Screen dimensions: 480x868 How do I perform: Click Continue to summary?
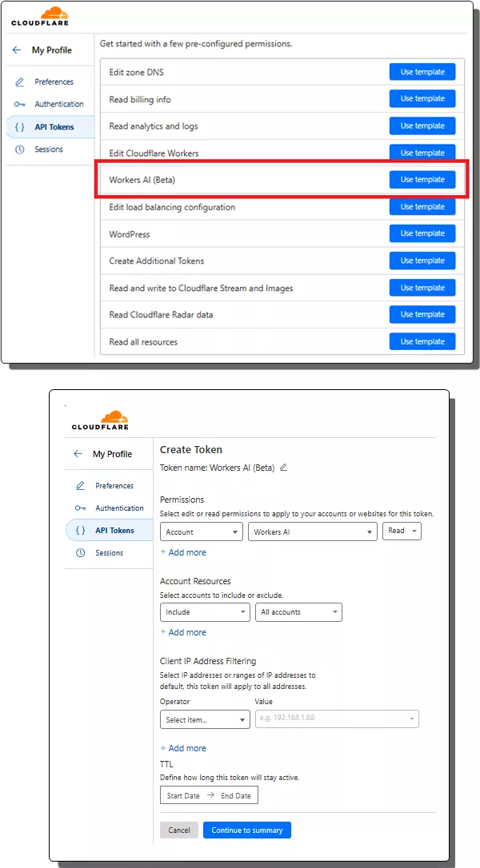click(247, 830)
